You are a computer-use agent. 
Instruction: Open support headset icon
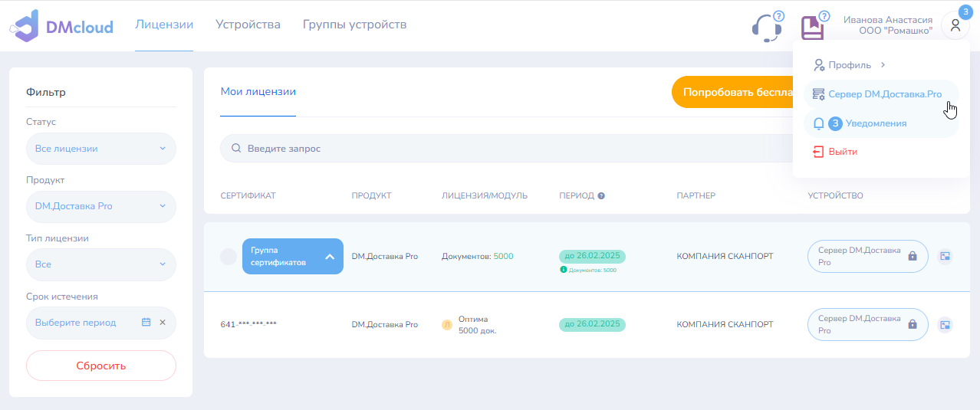766,28
